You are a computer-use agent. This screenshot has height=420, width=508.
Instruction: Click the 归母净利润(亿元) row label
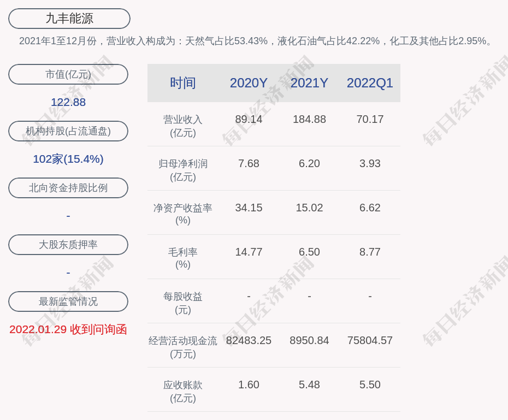[183, 170]
